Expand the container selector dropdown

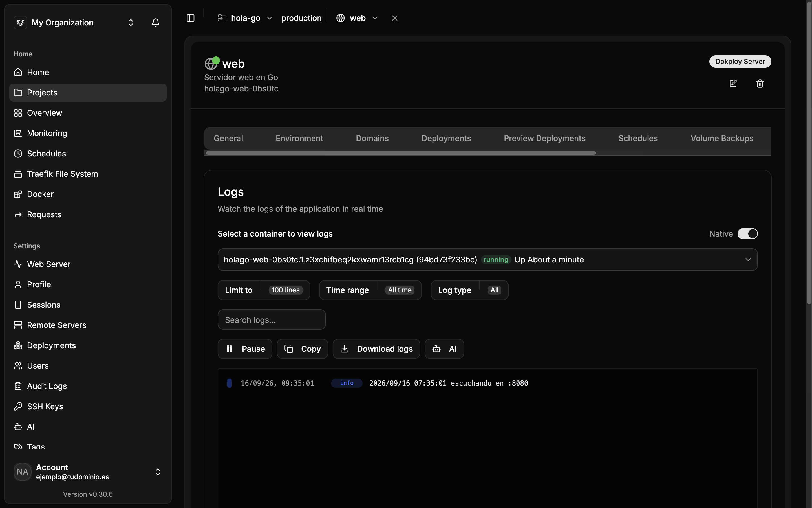click(x=487, y=260)
